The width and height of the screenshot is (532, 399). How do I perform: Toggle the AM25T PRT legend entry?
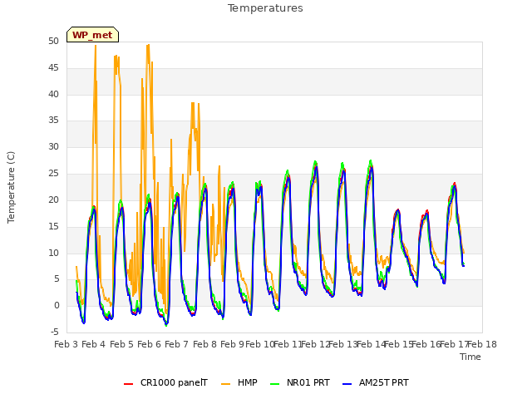(x=375, y=382)
